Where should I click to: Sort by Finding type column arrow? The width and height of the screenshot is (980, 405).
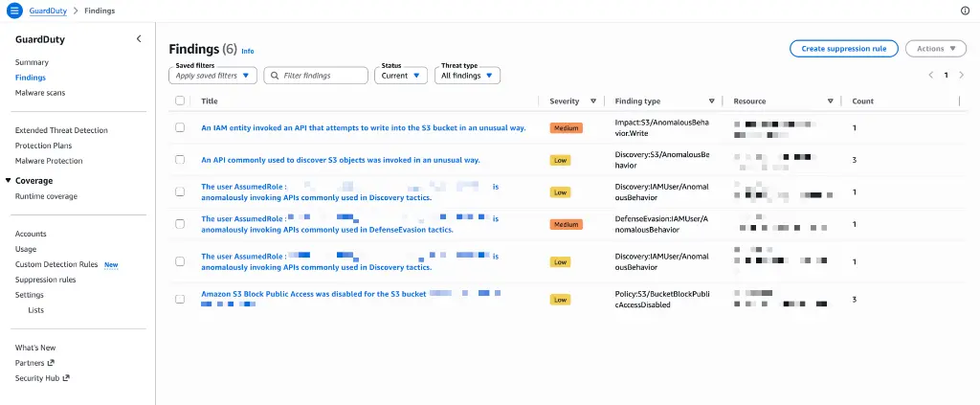pyautogui.click(x=711, y=101)
